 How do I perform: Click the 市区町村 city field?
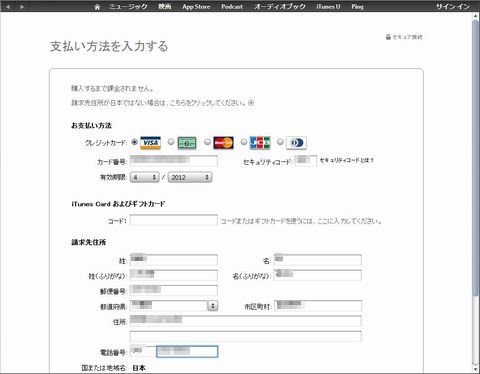[318, 306]
